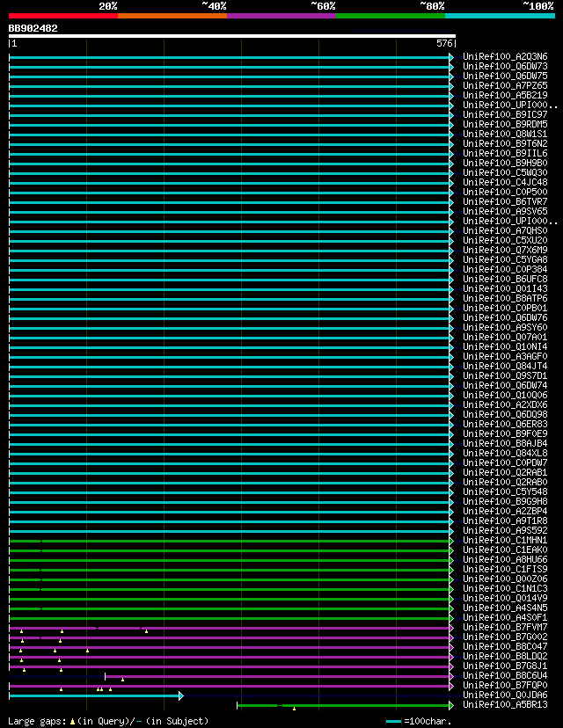Open hit UniRef100_A9S592
The width and height of the screenshot is (563, 728).
[x=505, y=531]
